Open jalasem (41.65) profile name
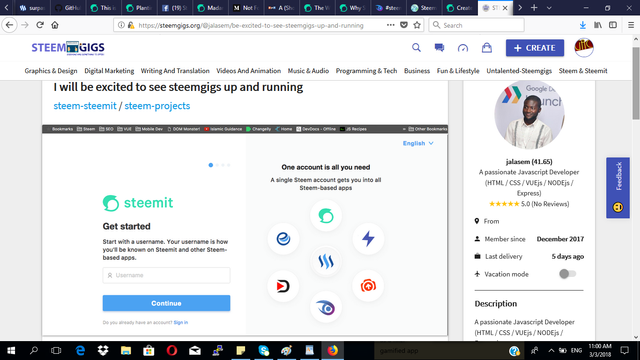The height and width of the screenshot is (360, 640). 529,162
